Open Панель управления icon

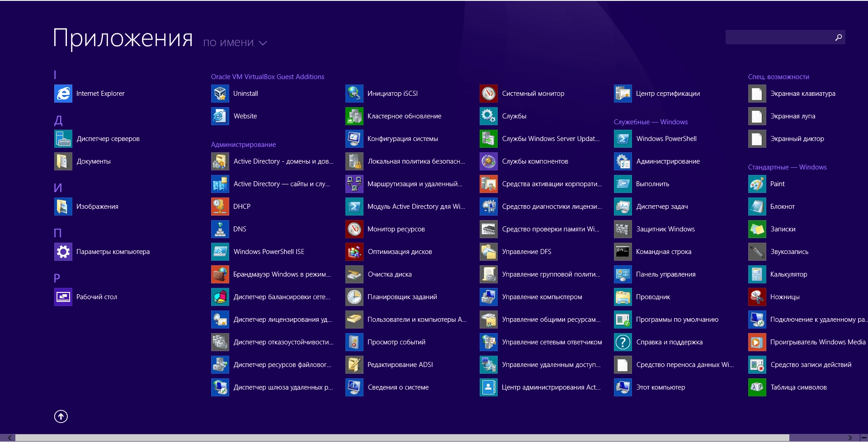[623, 274]
